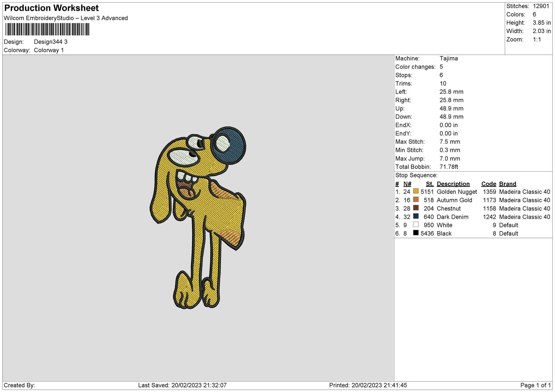
Task: Click the Zoom value 1:1
Action: click(537, 40)
